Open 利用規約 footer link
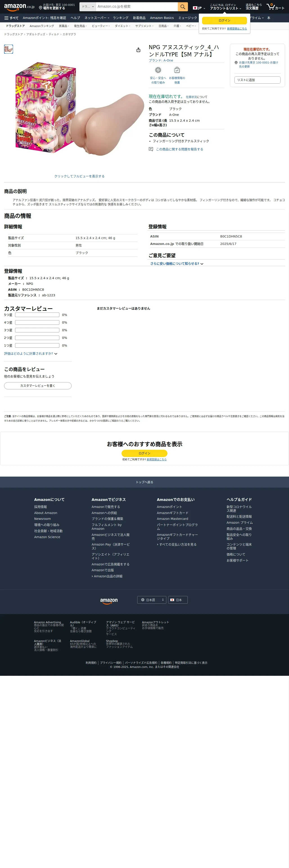 pos(91,663)
